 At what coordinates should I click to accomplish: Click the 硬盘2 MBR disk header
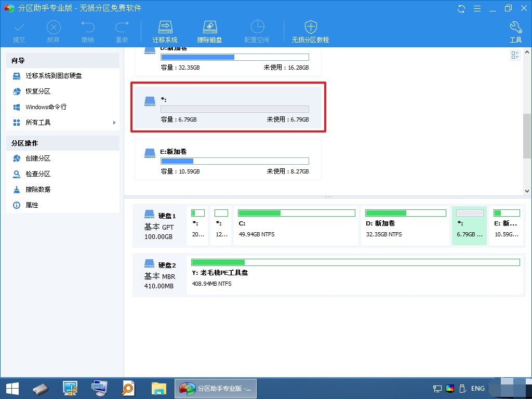pos(159,275)
